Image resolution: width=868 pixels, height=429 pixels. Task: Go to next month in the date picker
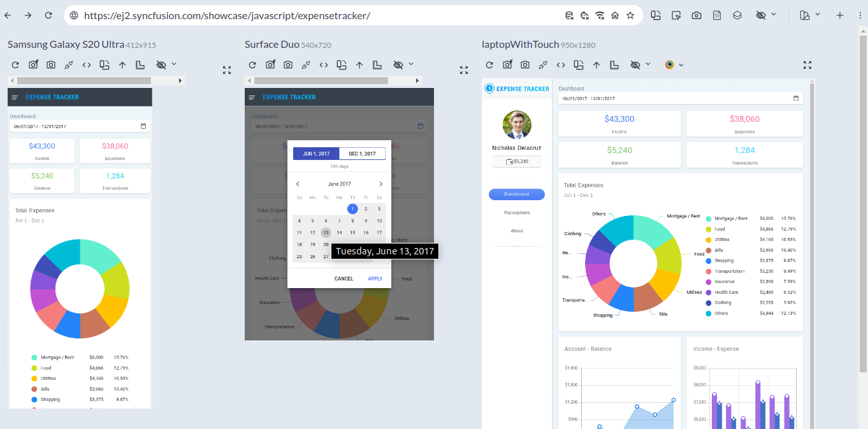[x=380, y=184]
